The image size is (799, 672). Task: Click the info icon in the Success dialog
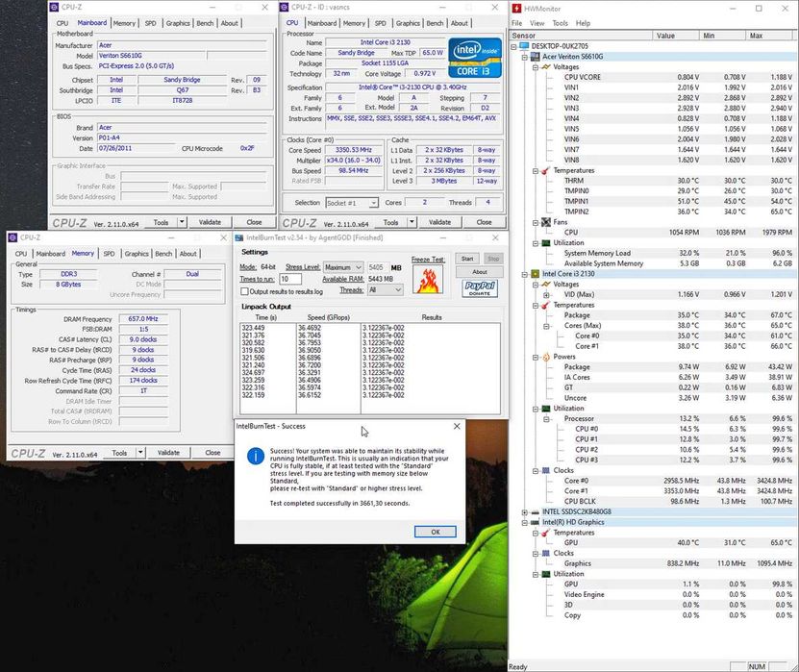pos(256,456)
